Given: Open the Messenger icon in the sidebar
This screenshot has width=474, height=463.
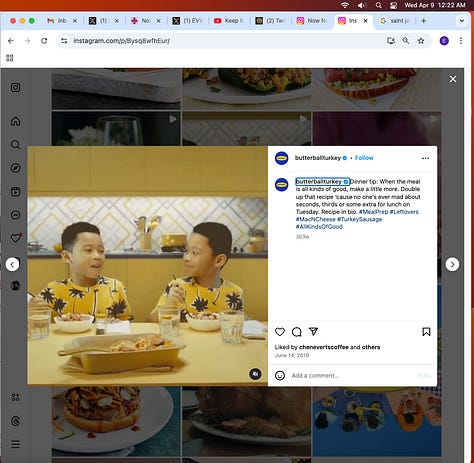Looking at the screenshot, I should [15, 215].
